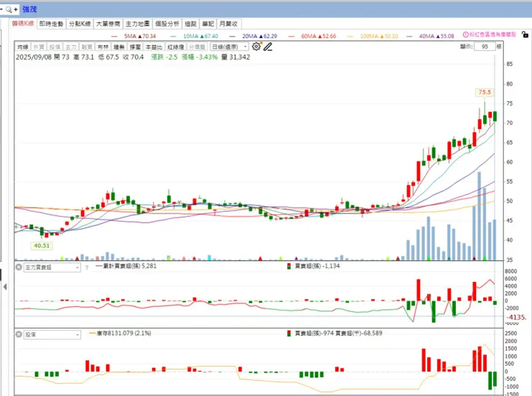The height and width of the screenshot is (396, 532).
Task: Click the 40MA legend entry
Action: 430,36
